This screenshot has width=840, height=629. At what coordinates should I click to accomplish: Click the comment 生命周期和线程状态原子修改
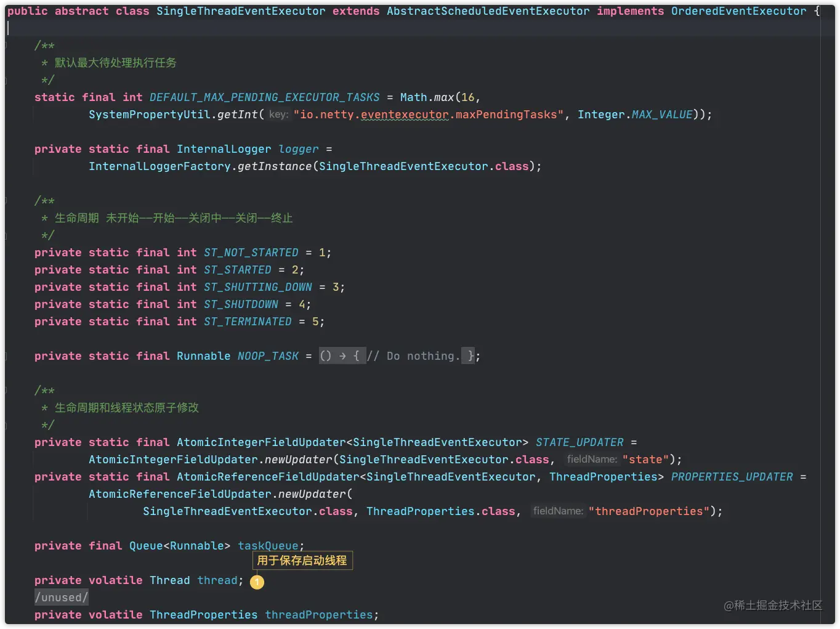127,408
